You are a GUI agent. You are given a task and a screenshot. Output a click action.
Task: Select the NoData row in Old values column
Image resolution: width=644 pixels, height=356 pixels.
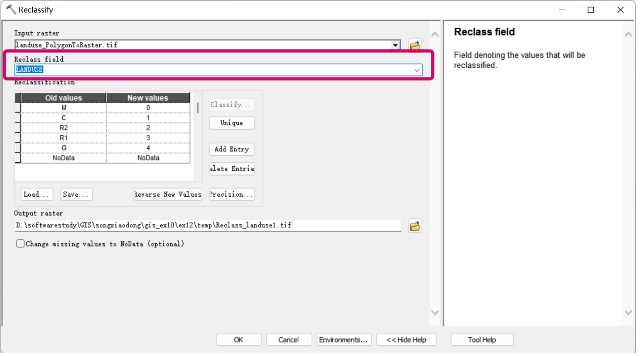[x=64, y=157]
